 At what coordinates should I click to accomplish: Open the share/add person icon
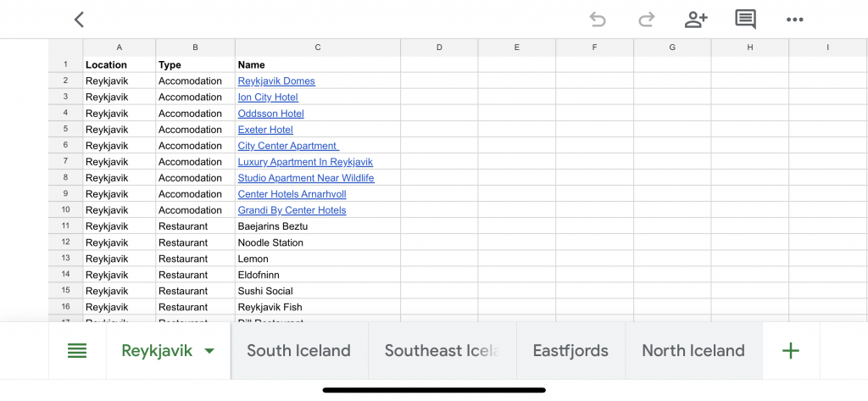click(696, 20)
